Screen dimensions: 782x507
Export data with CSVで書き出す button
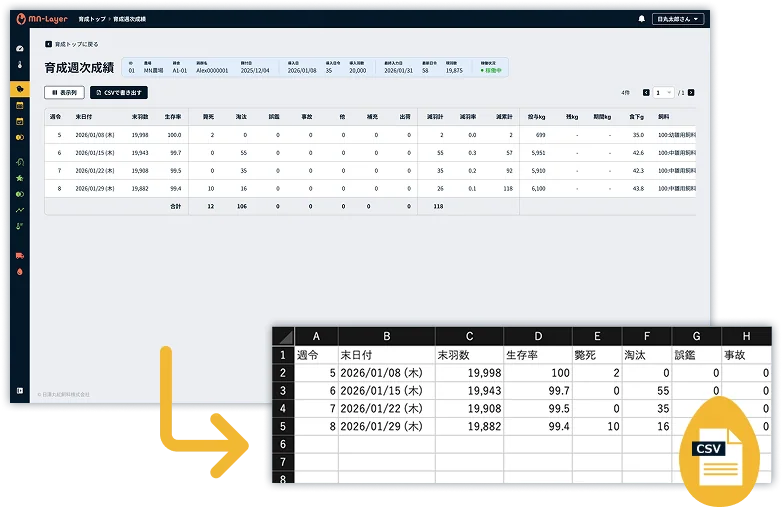click(118, 92)
